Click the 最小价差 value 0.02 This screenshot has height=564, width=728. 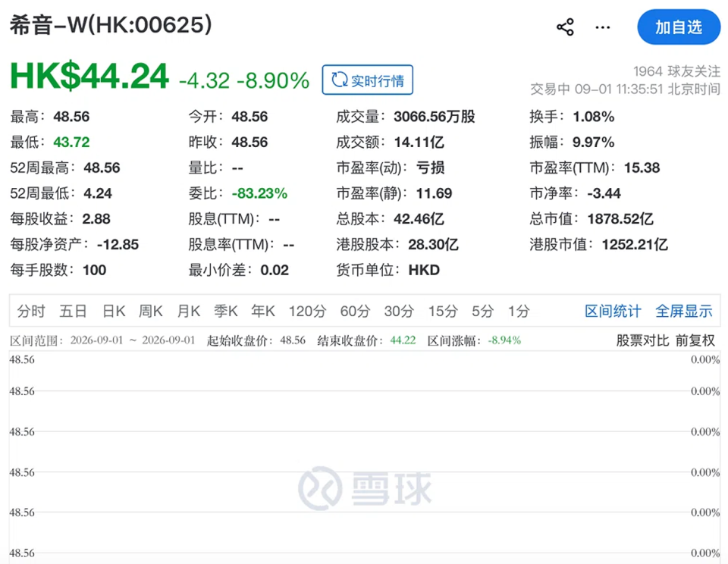click(x=275, y=270)
